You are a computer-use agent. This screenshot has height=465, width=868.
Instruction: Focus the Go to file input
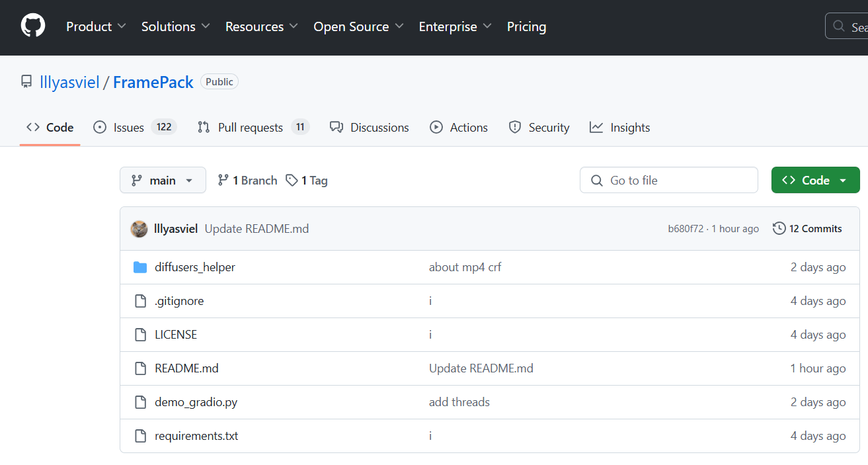669,181
